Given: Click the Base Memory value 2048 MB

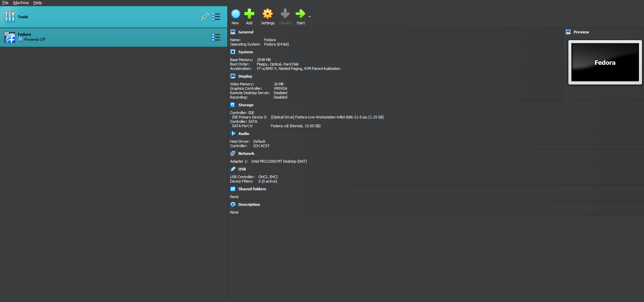Looking at the screenshot, I should tap(264, 60).
